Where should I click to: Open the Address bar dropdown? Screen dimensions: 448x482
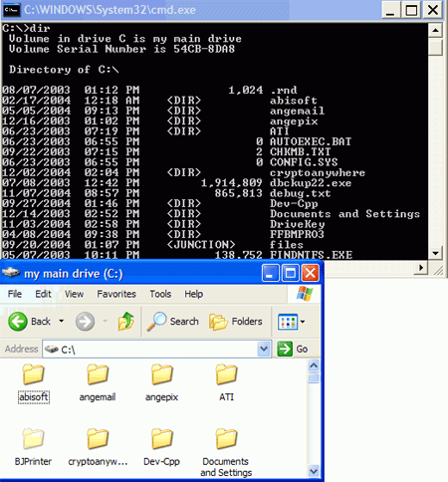(264, 349)
